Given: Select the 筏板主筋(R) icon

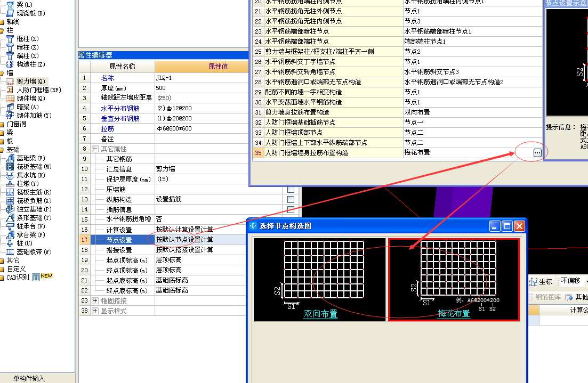Looking at the screenshot, I should pos(10,192).
